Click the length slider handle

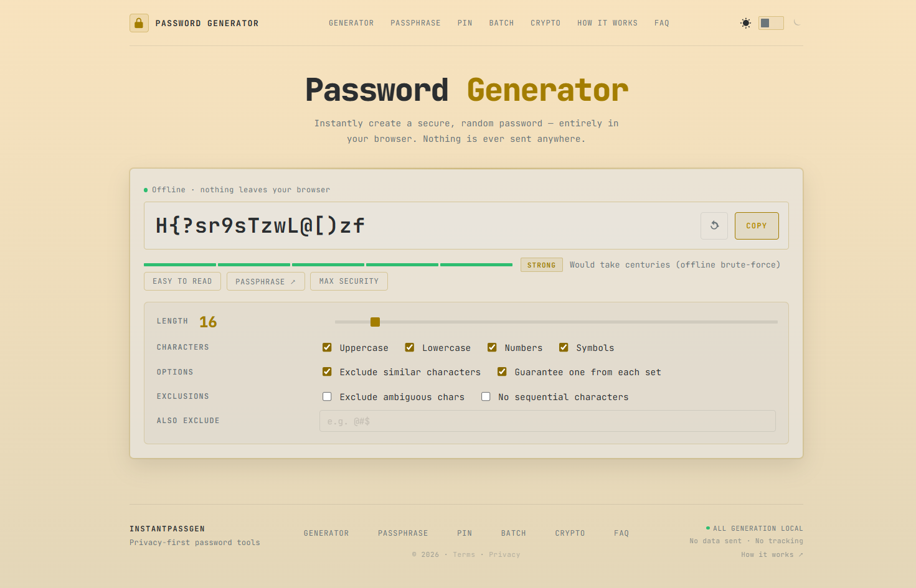coord(375,322)
